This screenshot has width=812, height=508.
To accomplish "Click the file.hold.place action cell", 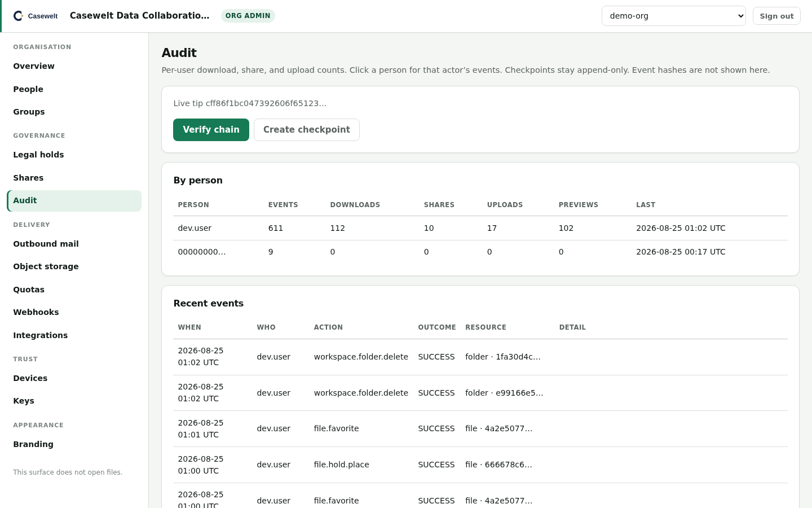I will (x=342, y=465).
